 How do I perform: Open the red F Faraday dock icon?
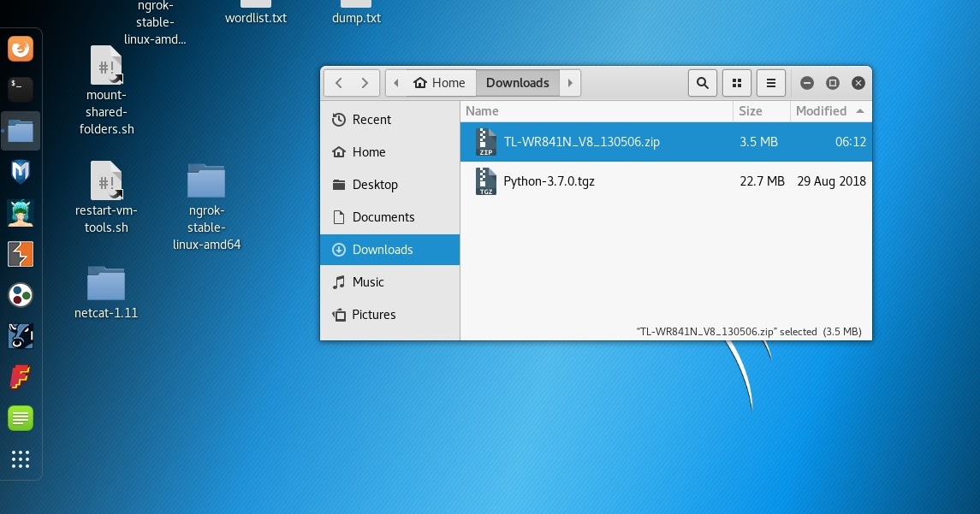(x=21, y=377)
